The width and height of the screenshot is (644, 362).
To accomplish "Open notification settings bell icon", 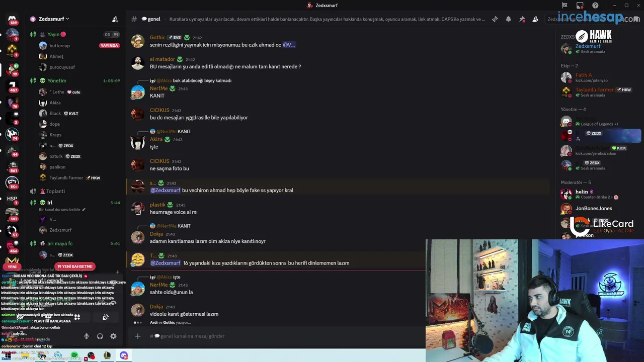I will click(x=509, y=19).
